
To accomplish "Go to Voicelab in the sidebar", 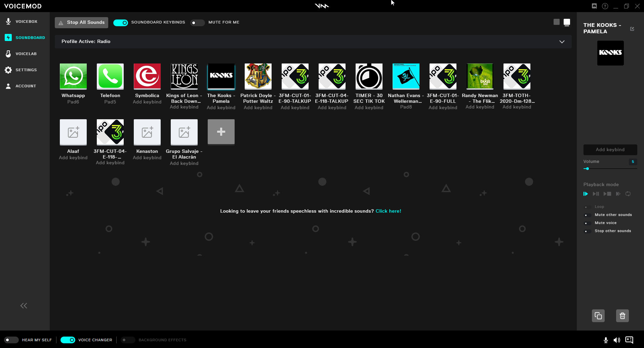I will tap(26, 54).
